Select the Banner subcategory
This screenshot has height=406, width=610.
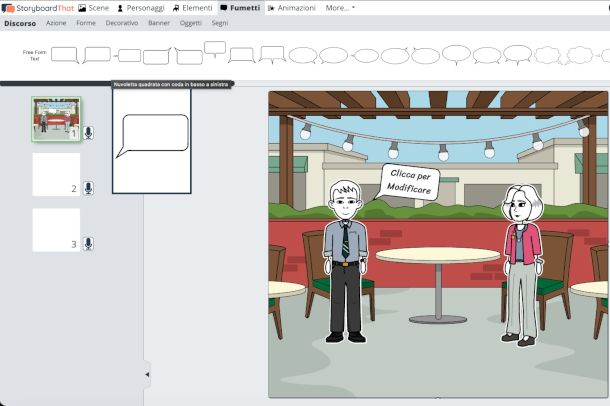click(x=159, y=23)
